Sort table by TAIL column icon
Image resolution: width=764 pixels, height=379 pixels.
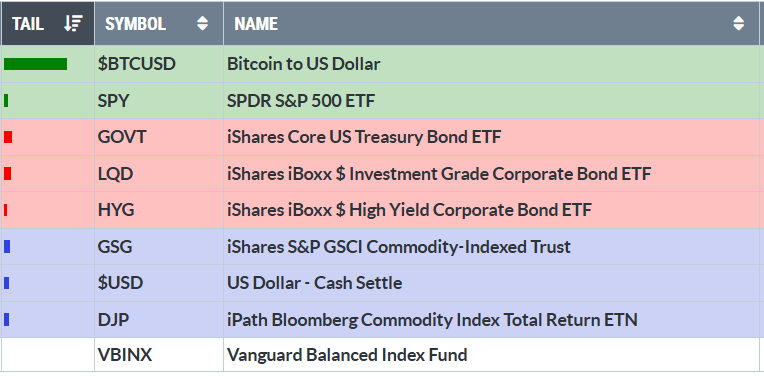[x=74, y=23]
